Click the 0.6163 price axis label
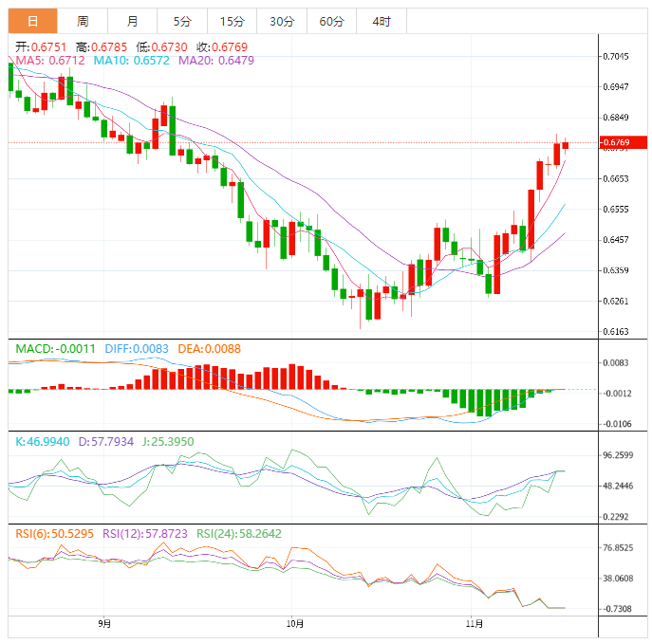The image size is (652, 644). [616, 332]
